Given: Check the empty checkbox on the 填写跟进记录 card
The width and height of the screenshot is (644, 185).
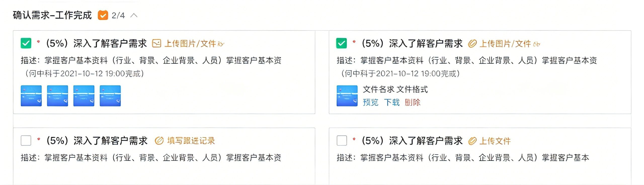Looking at the screenshot, I should tap(26, 141).
